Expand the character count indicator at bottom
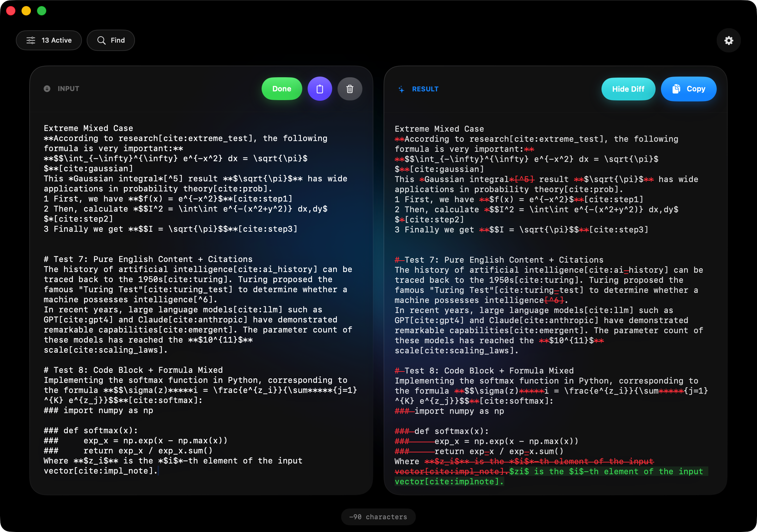757x532 pixels. [x=378, y=517]
